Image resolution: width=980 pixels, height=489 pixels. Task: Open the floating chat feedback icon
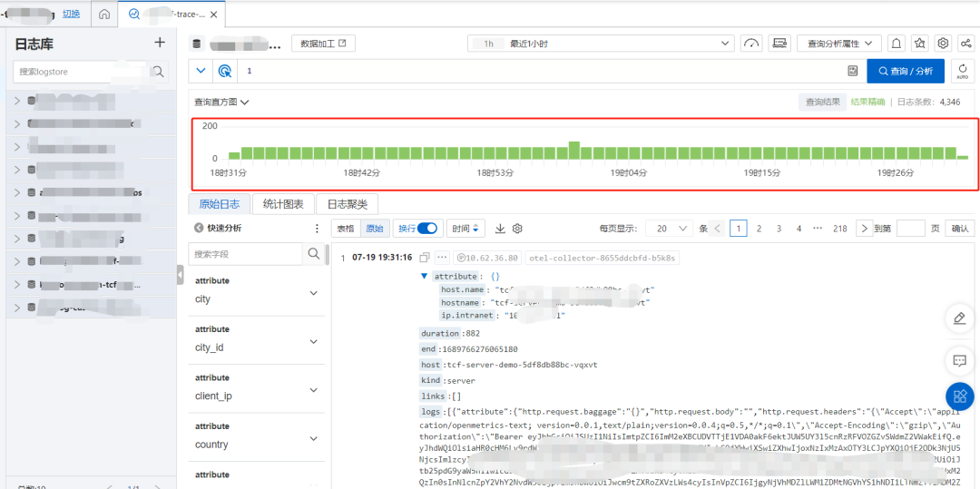pyautogui.click(x=959, y=360)
